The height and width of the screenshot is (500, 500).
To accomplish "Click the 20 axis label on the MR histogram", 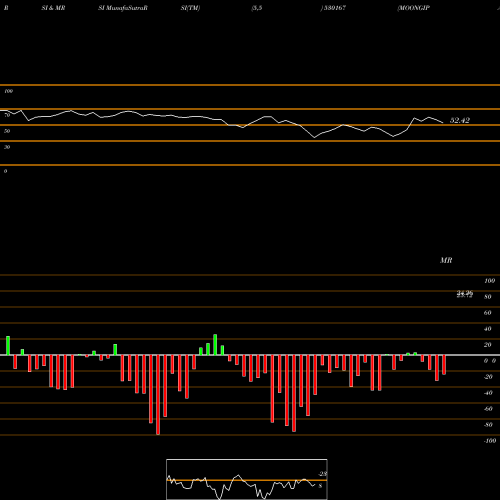I will tap(488, 345).
